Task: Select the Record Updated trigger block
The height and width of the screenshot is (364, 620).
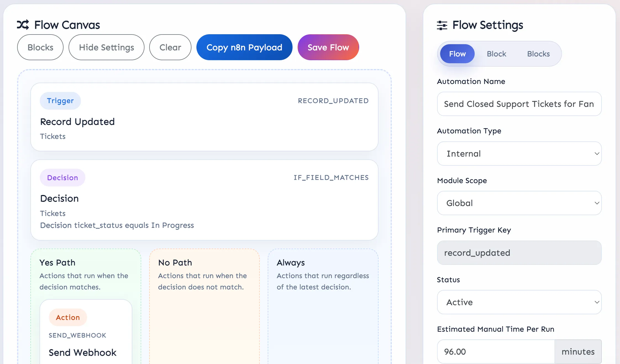Action: pos(204,117)
